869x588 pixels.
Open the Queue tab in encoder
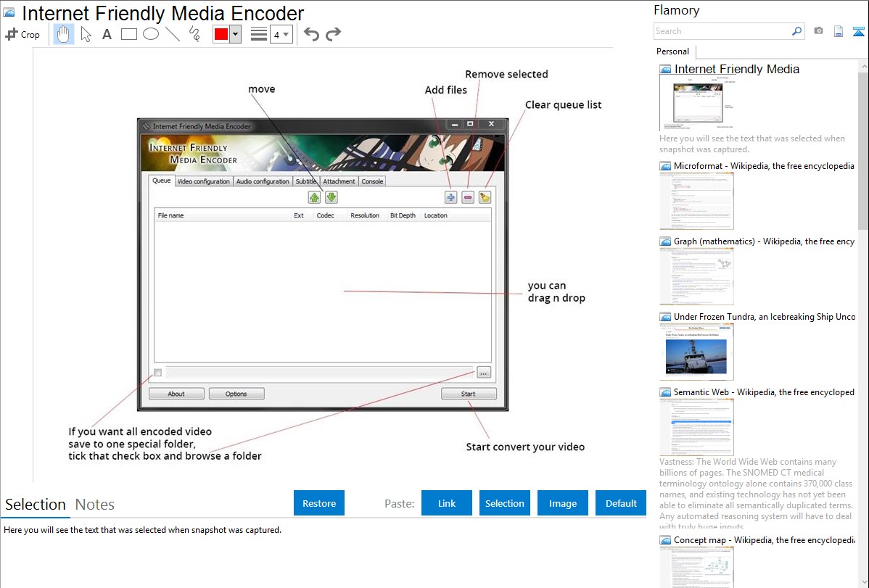pos(162,181)
